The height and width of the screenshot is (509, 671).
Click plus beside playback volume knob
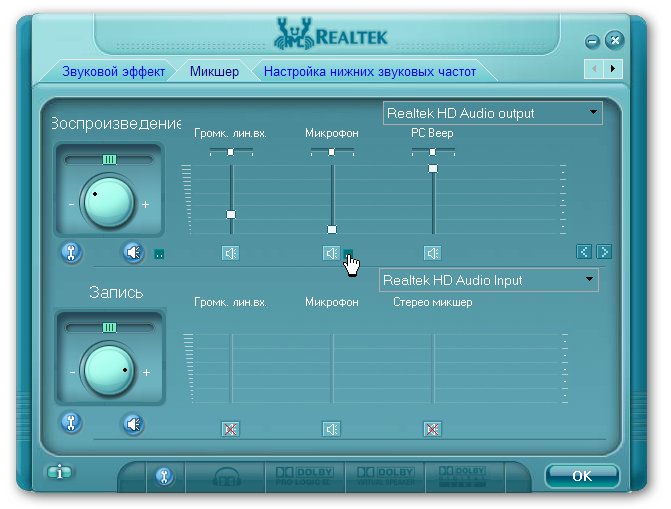tap(145, 205)
